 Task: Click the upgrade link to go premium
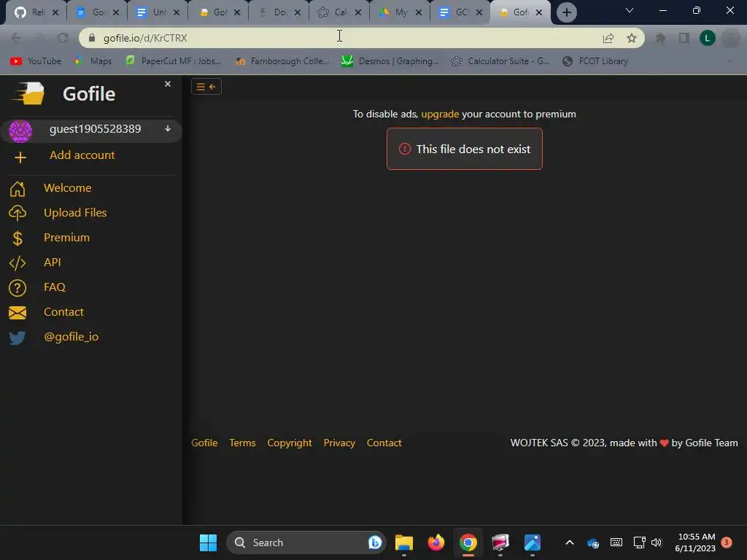click(x=440, y=114)
